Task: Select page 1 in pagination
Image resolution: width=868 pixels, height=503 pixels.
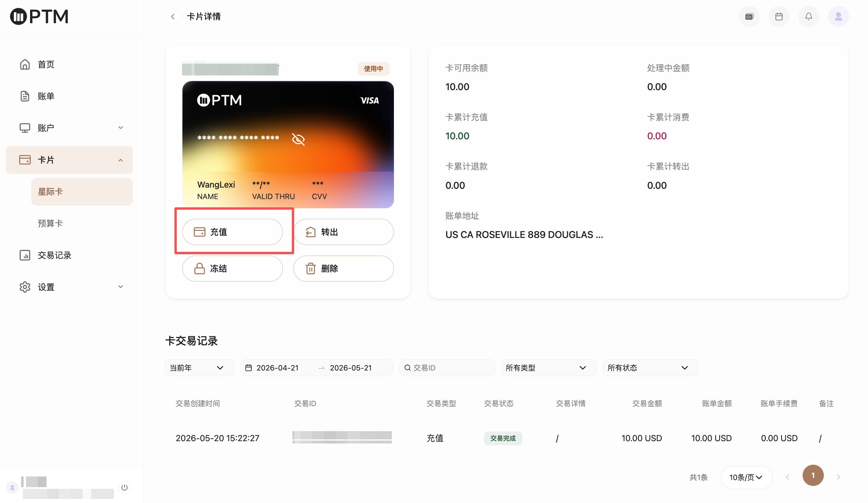Action: pos(813,475)
